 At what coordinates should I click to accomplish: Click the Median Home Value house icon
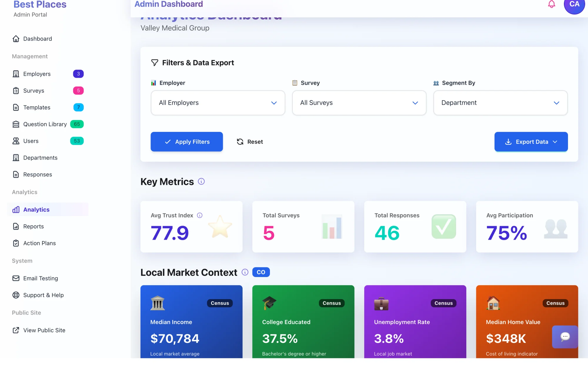493,303
